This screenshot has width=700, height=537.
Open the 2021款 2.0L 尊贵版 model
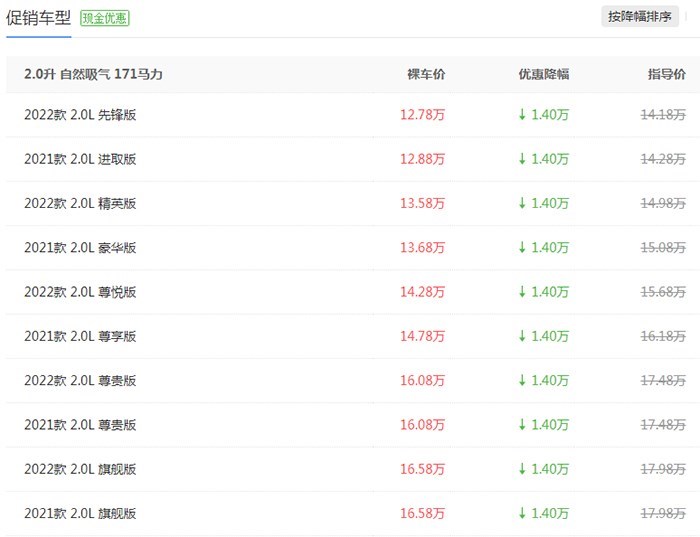80,425
